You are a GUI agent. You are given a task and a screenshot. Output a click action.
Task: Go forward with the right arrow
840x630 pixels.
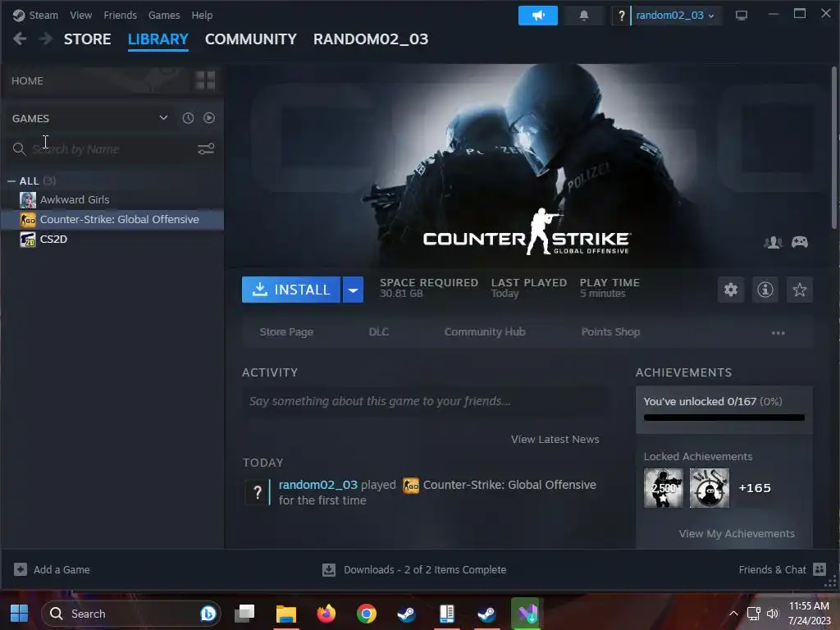(x=46, y=39)
